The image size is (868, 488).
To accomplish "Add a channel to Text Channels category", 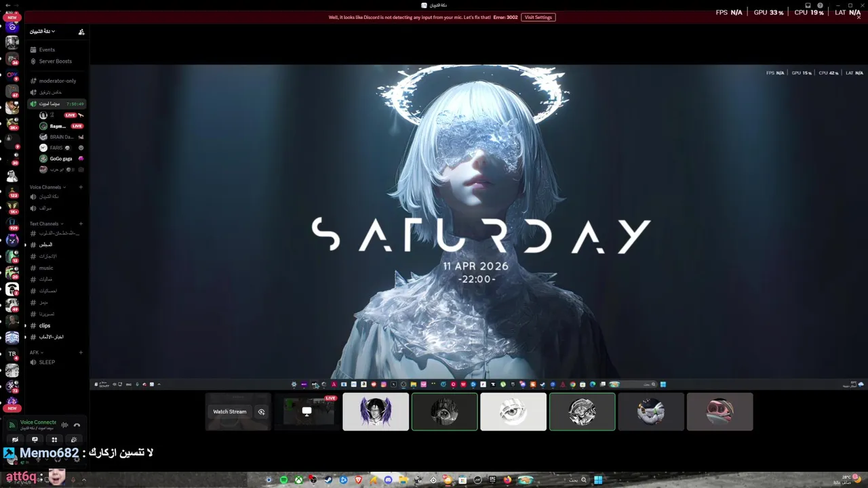I will click(x=81, y=224).
